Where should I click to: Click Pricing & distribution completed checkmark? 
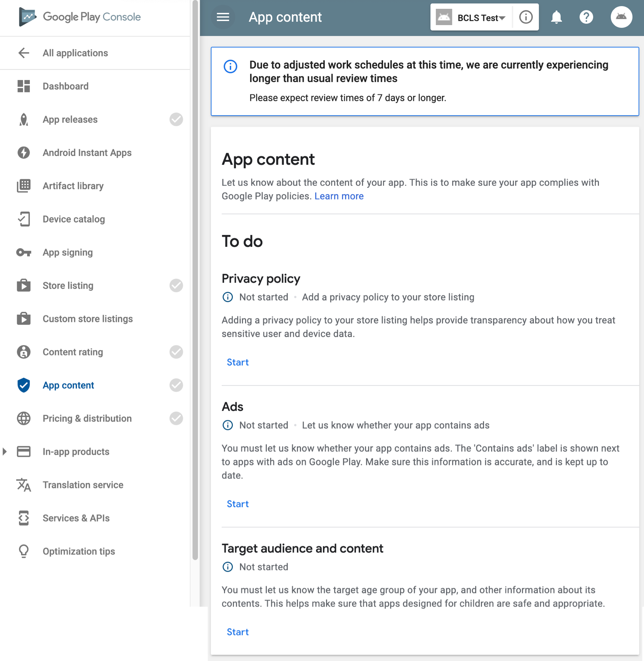[x=176, y=418]
